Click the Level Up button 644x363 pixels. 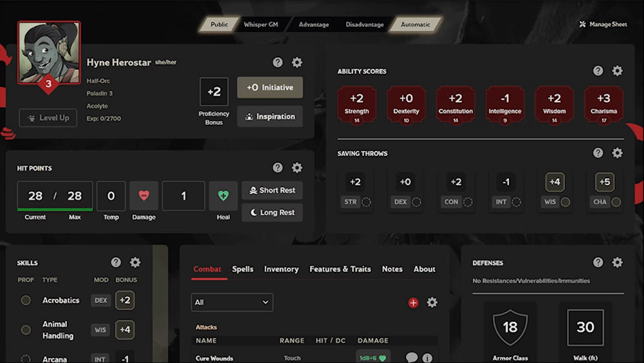48,118
